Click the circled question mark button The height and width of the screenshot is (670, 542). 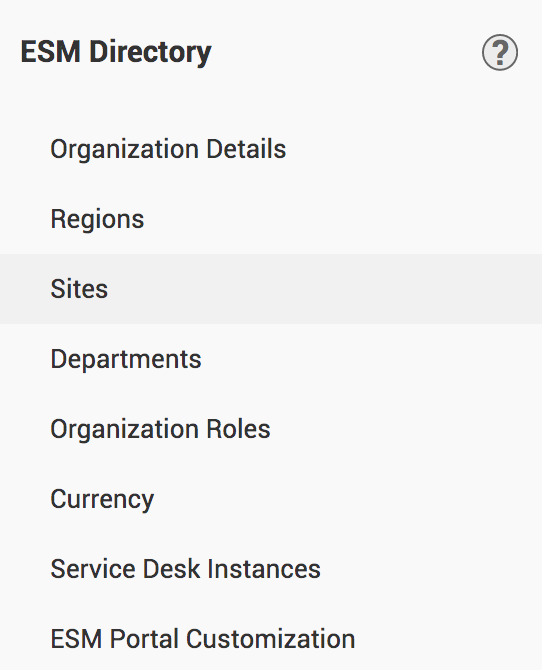tap(500, 53)
